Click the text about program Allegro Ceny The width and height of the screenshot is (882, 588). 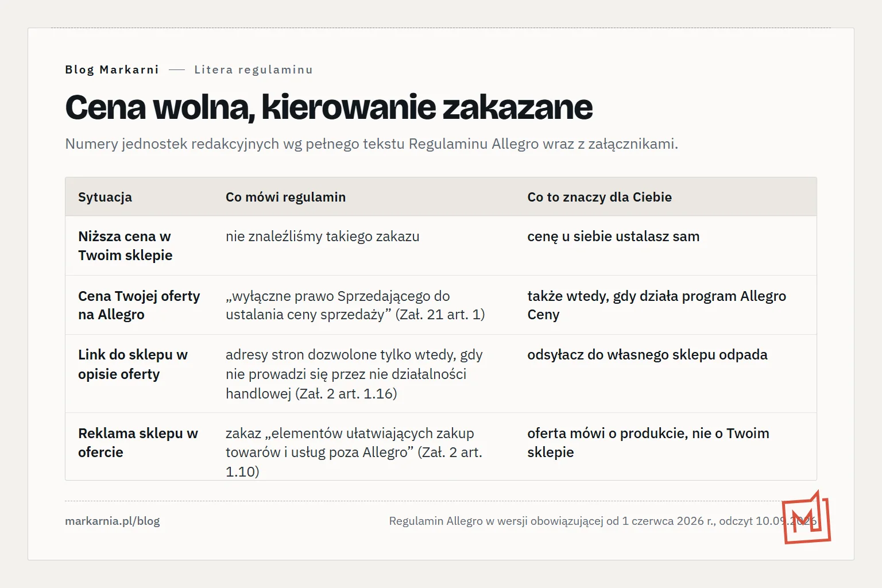[657, 305]
